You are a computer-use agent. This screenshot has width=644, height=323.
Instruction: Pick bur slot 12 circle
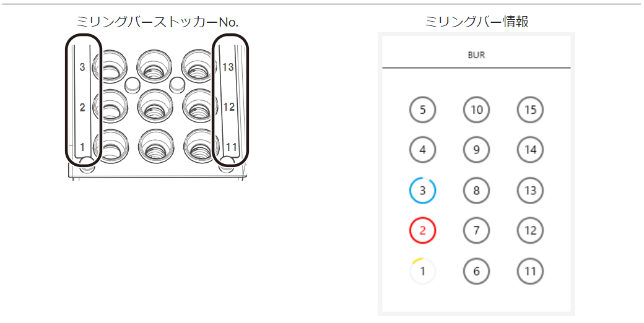[530, 230]
